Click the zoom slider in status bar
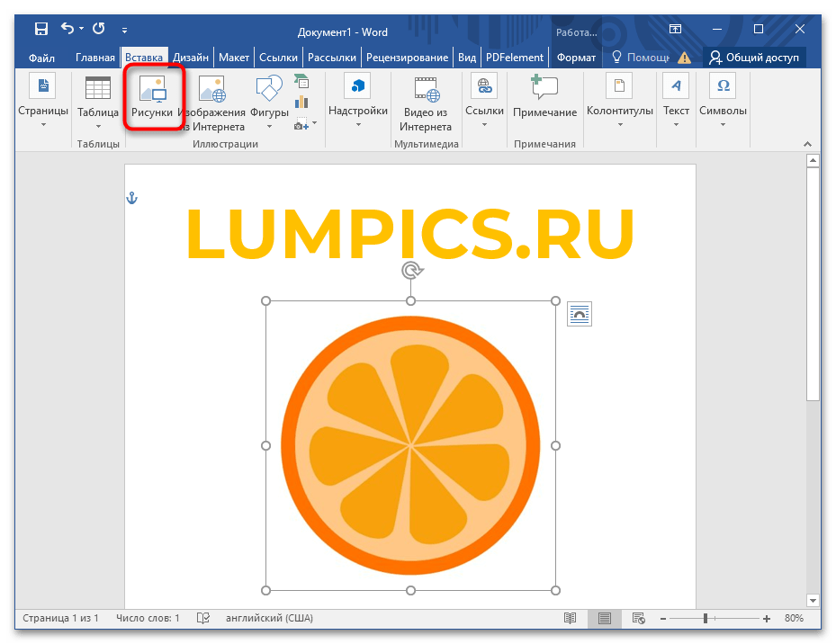836x644 pixels. 706,619
